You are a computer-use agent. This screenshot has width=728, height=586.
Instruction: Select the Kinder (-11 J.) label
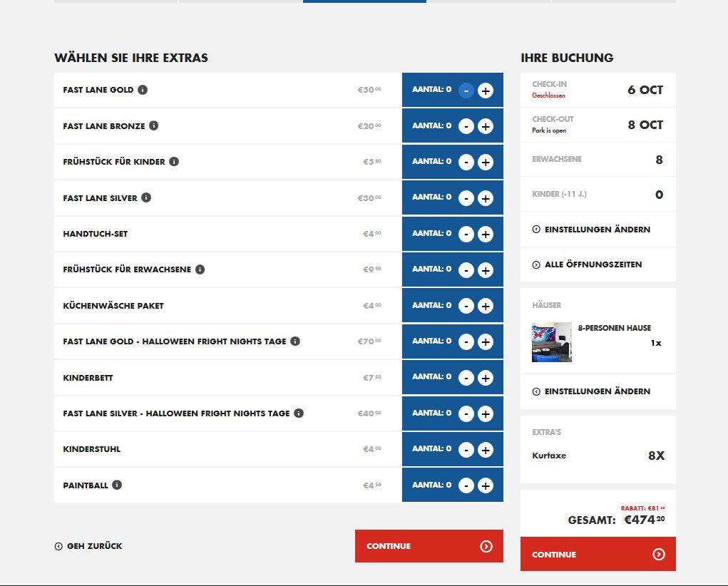560,194
